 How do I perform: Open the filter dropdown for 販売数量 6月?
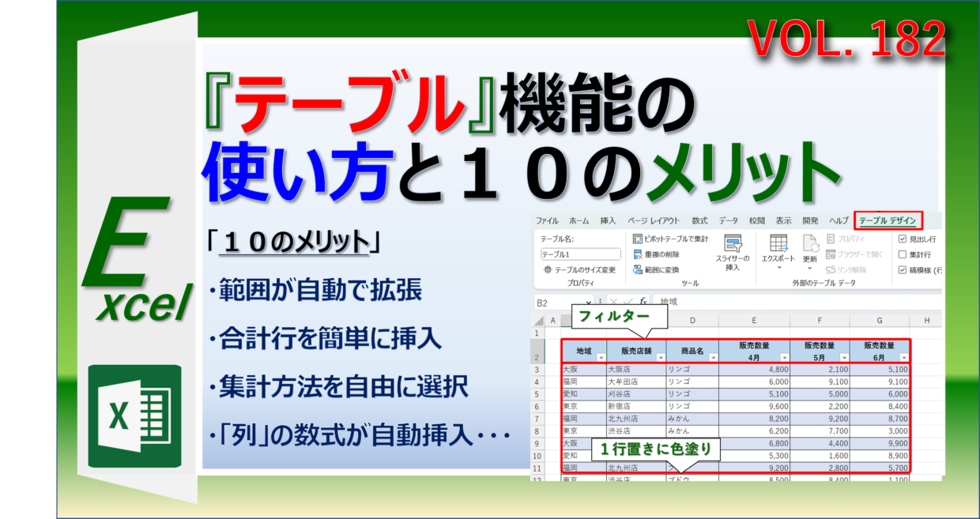coord(903,357)
